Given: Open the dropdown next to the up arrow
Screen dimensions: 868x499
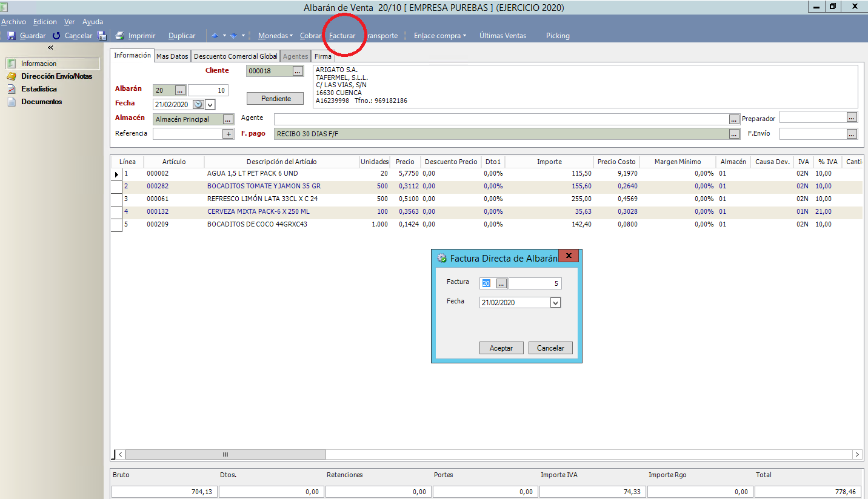Looking at the screenshot, I should [x=224, y=36].
